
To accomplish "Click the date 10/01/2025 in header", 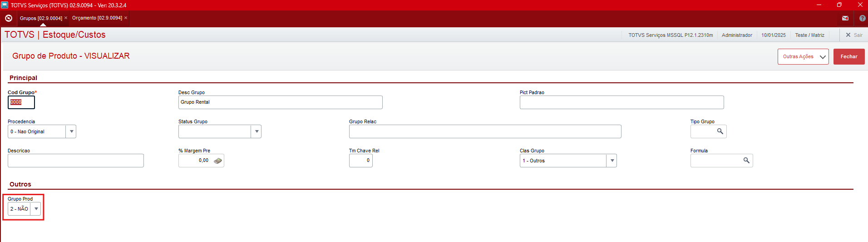I will [774, 35].
